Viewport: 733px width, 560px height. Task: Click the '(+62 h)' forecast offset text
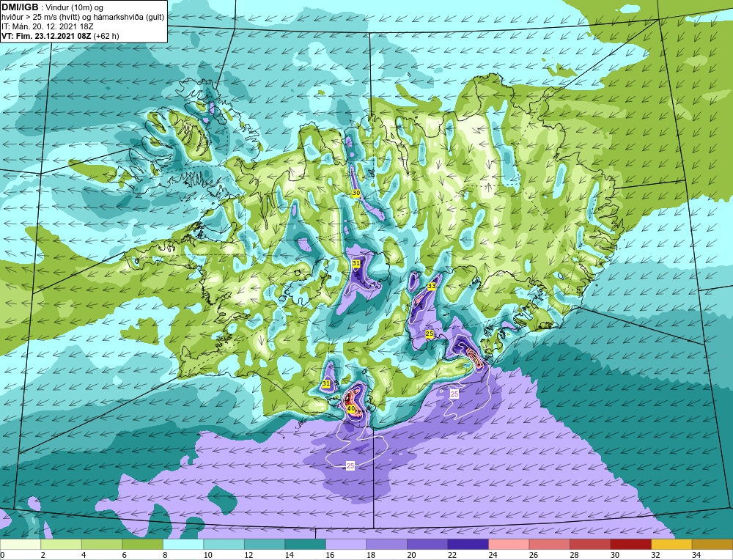click(x=106, y=36)
